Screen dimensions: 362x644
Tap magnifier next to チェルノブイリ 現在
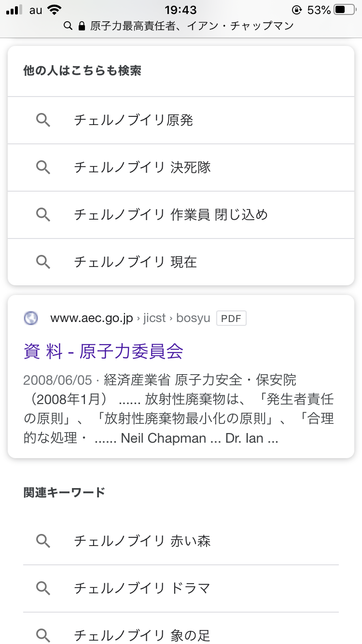43,262
